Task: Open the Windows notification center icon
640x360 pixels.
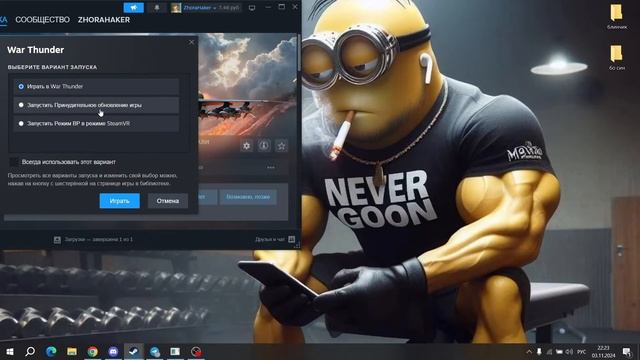Action: [x=627, y=351]
